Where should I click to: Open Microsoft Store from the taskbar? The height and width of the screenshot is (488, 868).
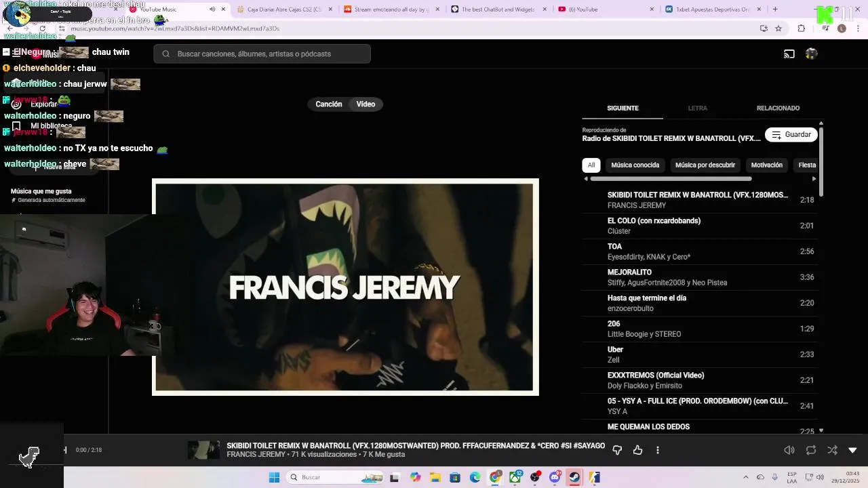click(455, 477)
